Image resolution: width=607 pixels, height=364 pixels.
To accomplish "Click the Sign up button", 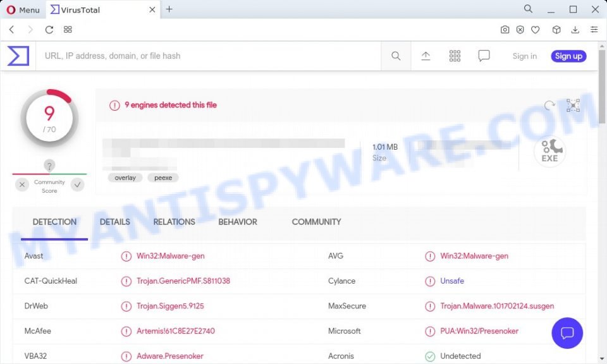I will tap(568, 56).
